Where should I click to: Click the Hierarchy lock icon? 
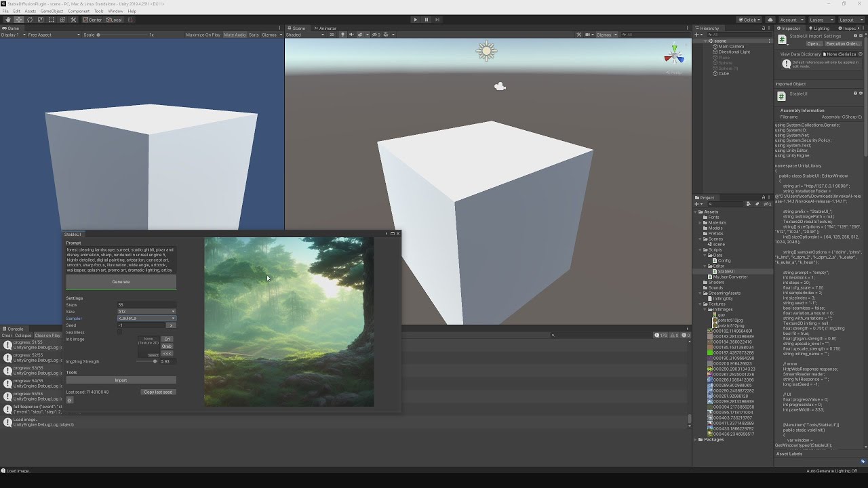pos(764,28)
